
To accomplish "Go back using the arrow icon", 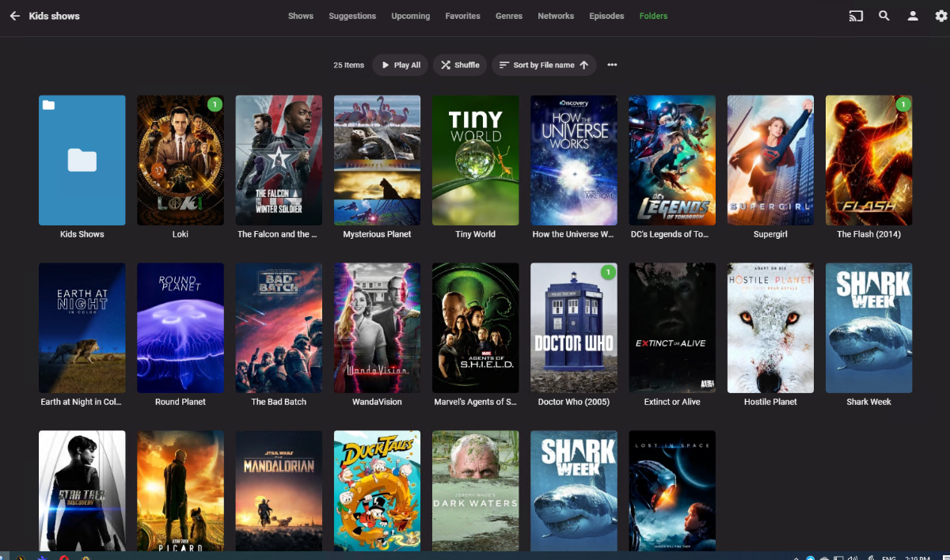I will click(14, 16).
